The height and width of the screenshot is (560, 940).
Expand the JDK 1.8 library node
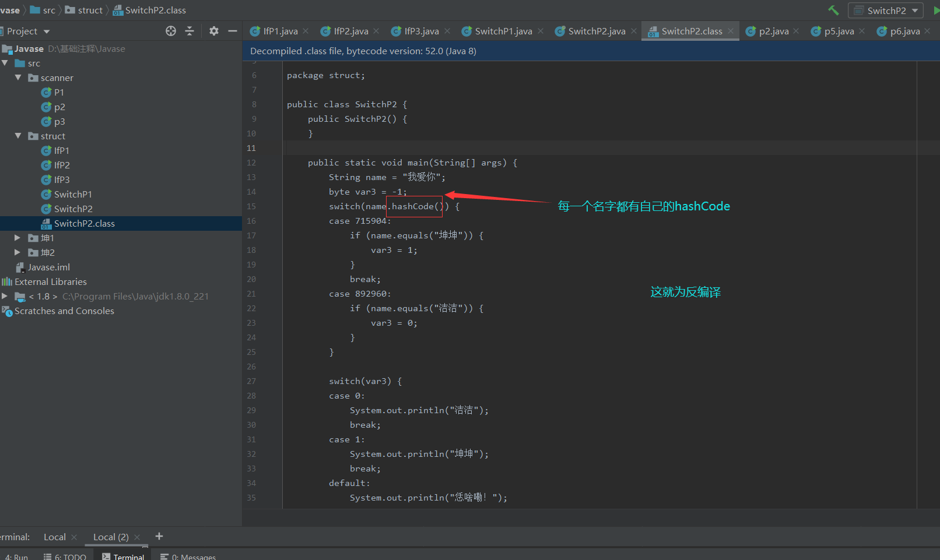click(5, 296)
